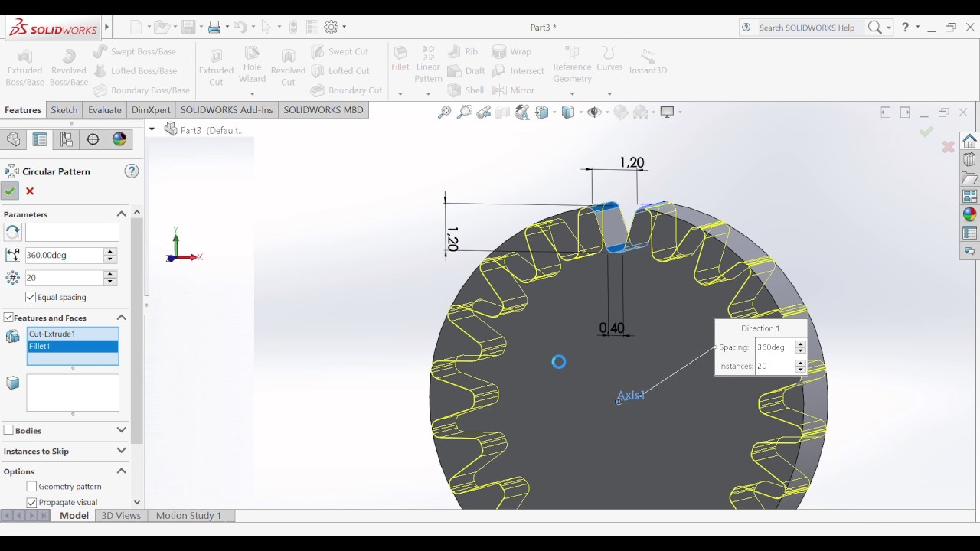Select Cut-Extrude1 in features list
This screenshot has width=980, height=551.
(x=73, y=334)
